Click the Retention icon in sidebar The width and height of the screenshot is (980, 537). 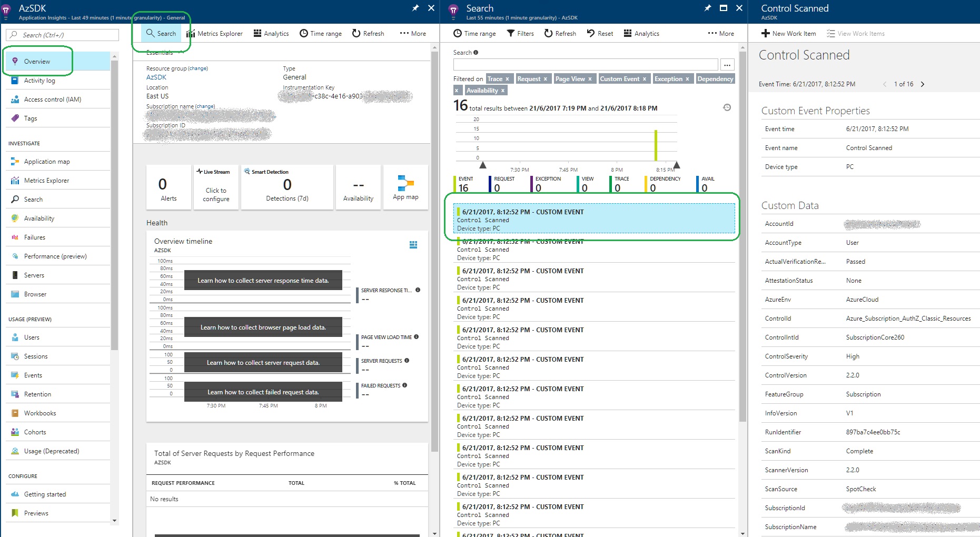[x=15, y=394]
